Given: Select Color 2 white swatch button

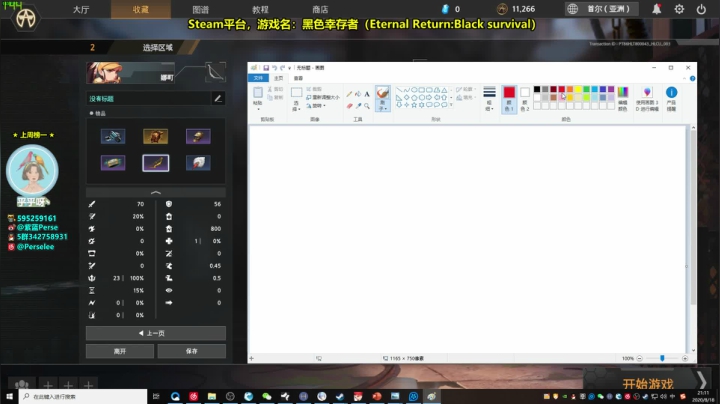Looking at the screenshot, I should pyautogui.click(x=525, y=99).
